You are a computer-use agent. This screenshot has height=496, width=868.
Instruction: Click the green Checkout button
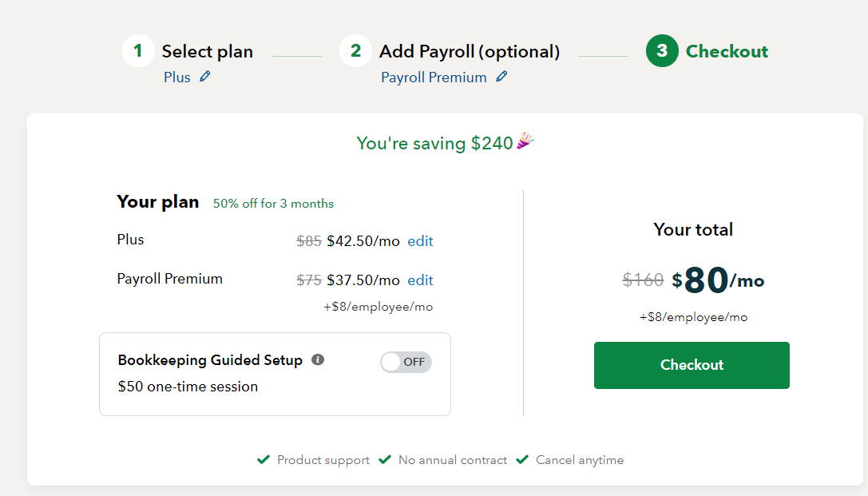tap(692, 365)
